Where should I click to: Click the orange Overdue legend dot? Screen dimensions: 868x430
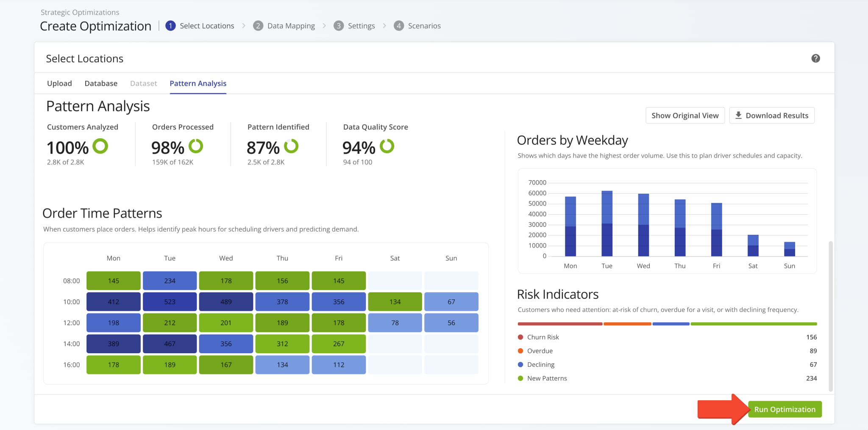520,351
